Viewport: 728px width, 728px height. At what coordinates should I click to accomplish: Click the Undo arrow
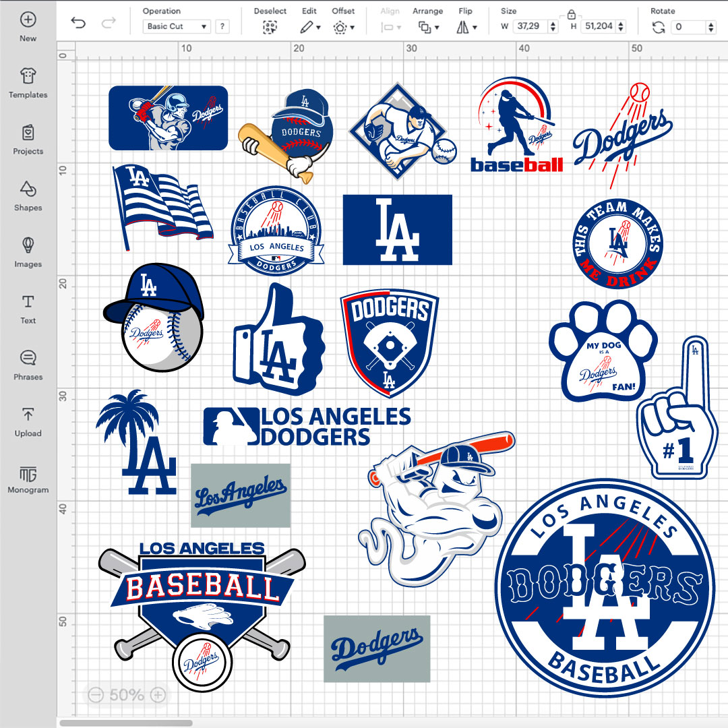click(80, 22)
